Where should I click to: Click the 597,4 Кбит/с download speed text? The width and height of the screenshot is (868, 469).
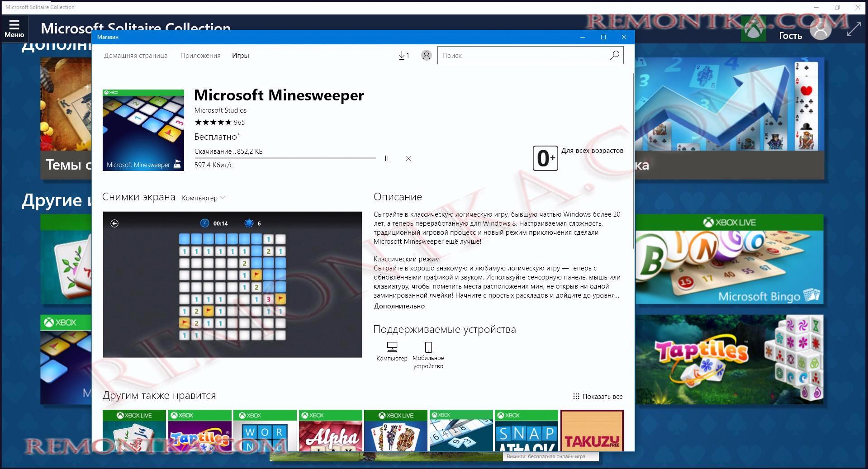tap(213, 165)
